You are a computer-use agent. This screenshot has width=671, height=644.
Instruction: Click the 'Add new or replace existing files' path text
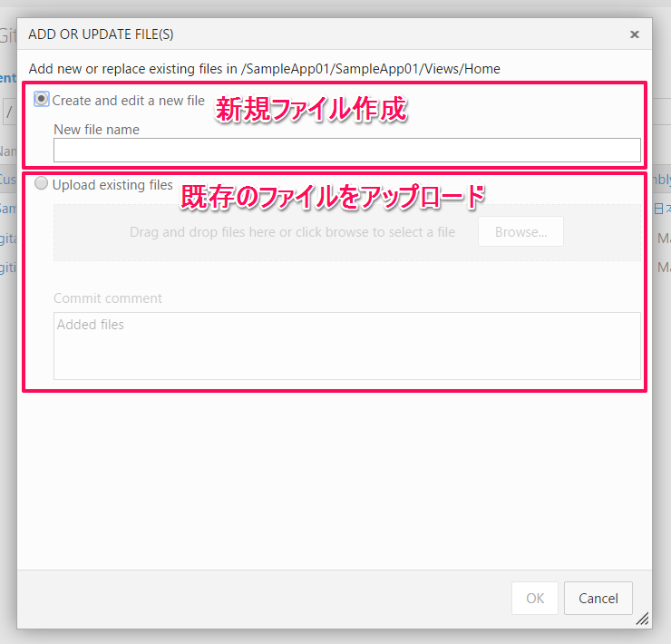tap(265, 69)
